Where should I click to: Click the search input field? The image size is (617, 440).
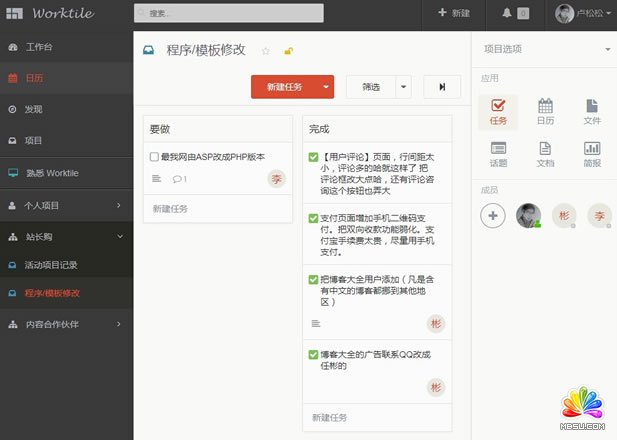[229, 14]
